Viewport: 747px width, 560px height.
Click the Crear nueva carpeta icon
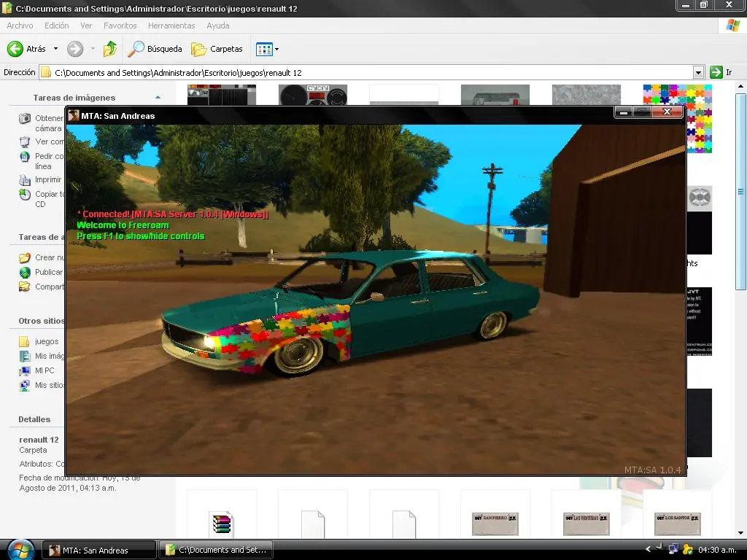click(x=25, y=257)
